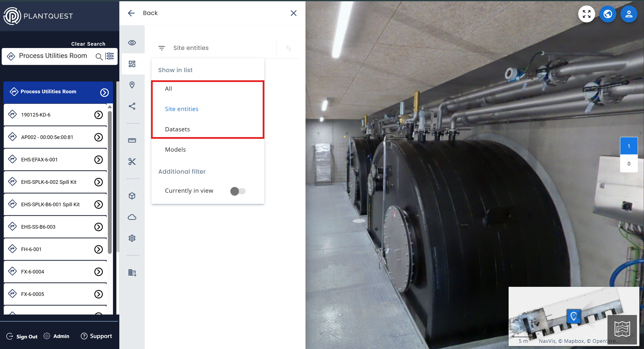Click the Clear Search link
This screenshot has height=349, width=644.
[x=88, y=44]
